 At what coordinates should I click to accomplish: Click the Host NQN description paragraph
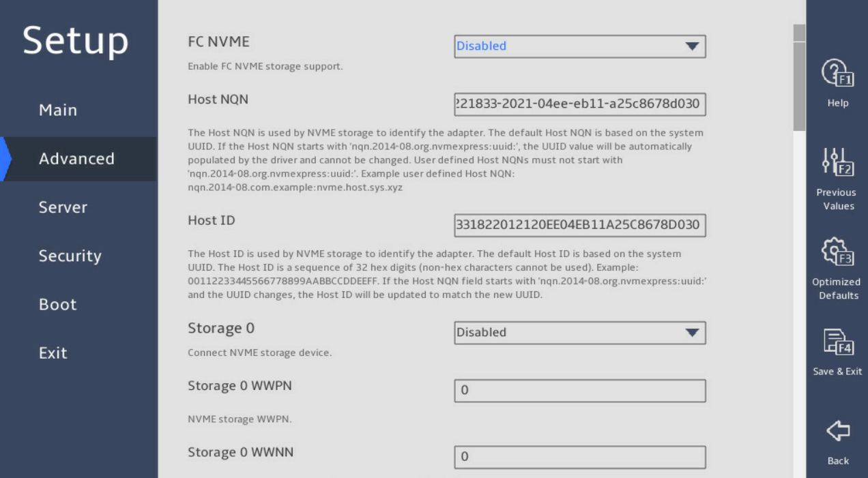pyautogui.click(x=446, y=160)
